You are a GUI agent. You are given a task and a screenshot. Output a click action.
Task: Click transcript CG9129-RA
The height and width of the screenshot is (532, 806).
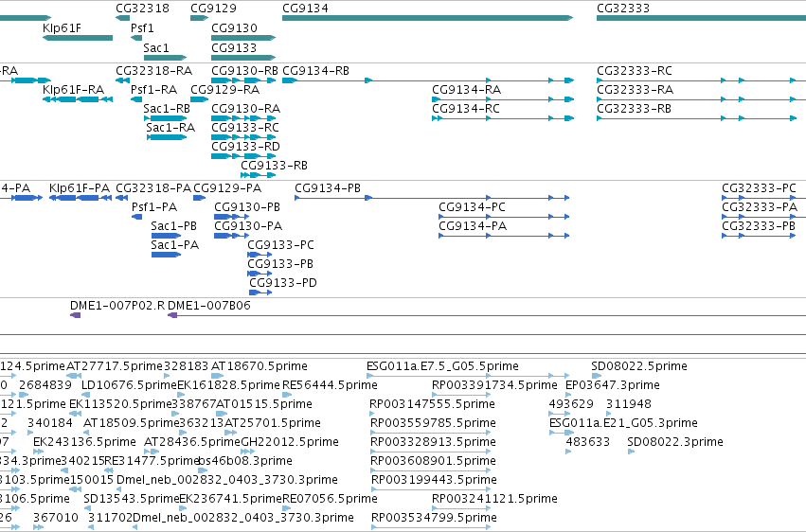click(x=200, y=99)
